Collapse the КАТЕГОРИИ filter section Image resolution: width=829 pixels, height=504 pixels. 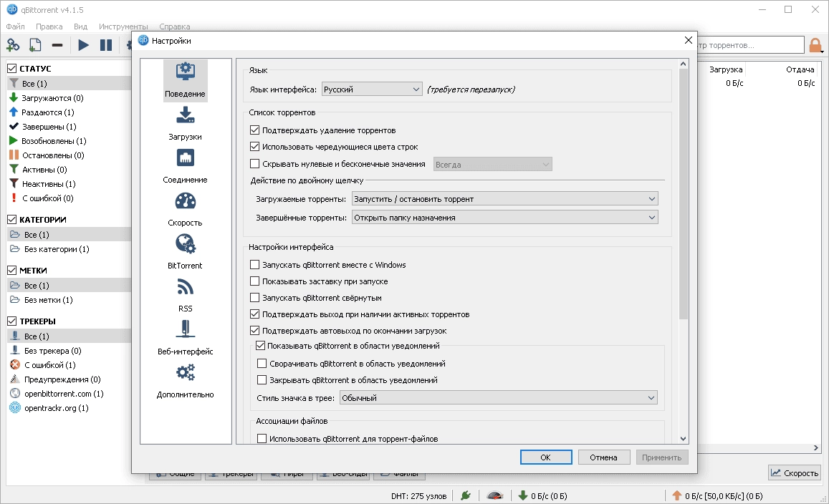pyautogui.click(x=11, y=219)
